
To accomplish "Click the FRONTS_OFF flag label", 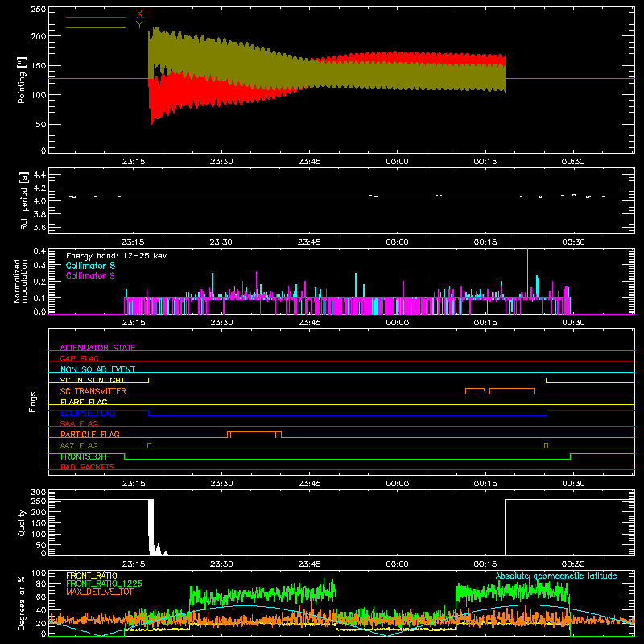I will 85,456.
